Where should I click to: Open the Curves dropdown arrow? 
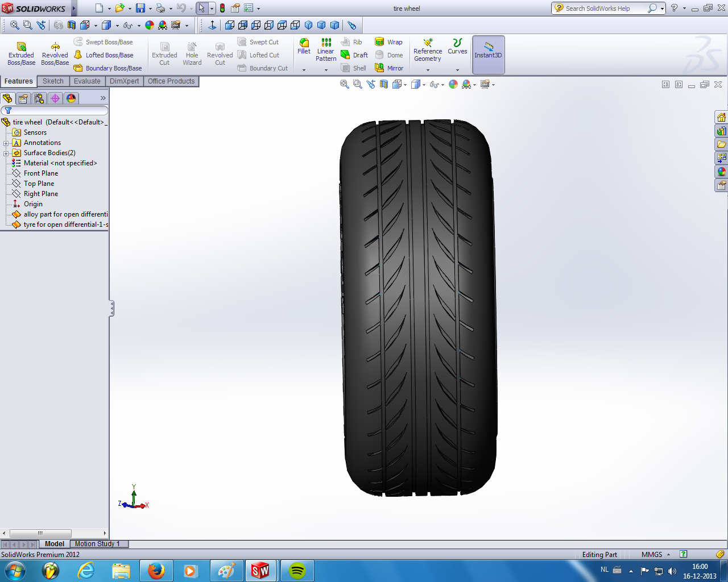457,70
